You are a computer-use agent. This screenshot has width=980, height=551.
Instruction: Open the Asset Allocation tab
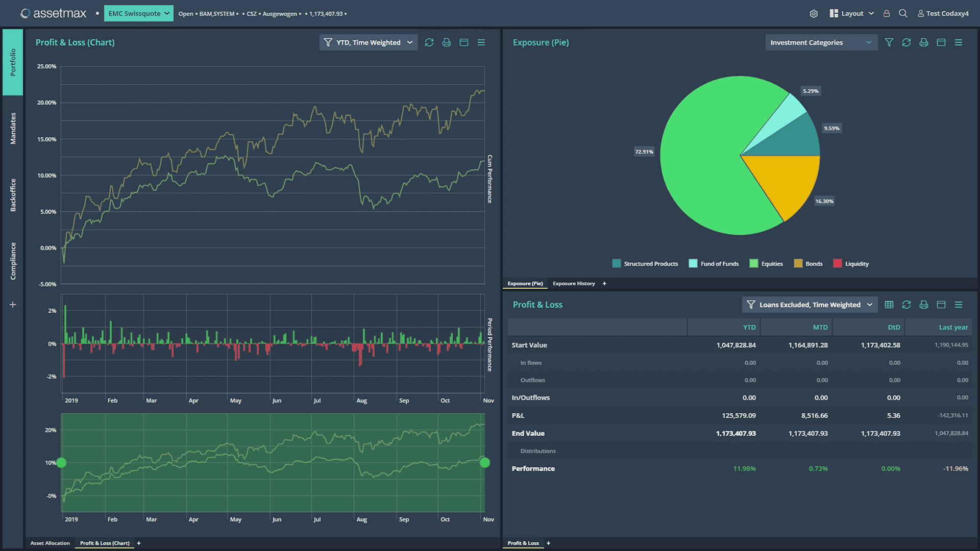pos(50,543)
